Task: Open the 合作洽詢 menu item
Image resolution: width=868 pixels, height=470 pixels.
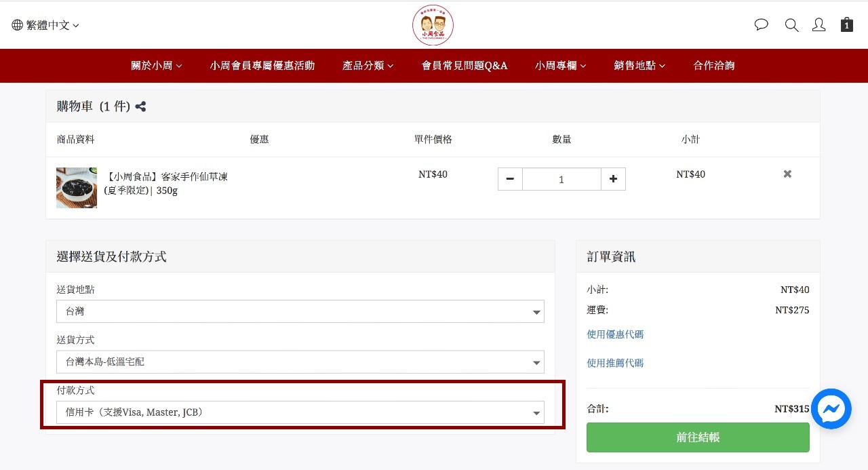Action: (x=714, y=66)
